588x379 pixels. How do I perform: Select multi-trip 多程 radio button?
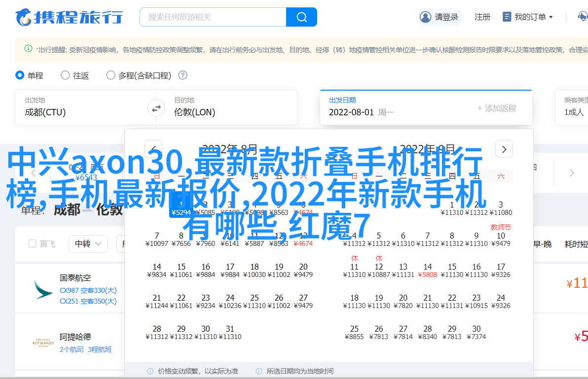pyautogui.click(x=110, y=75)
